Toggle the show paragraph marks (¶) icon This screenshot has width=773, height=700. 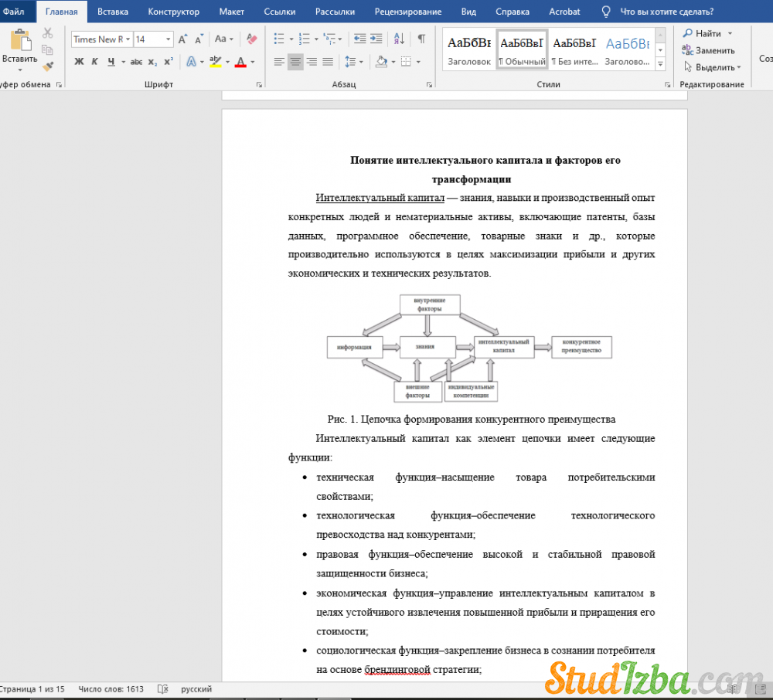421,39
